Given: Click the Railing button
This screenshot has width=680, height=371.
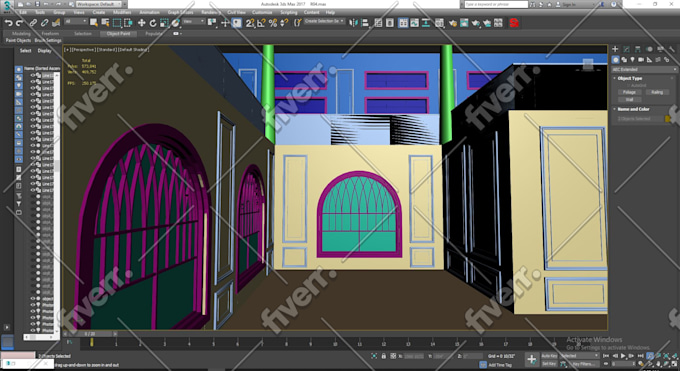Looking at the screenshot, I should click(x=657, y=92).
